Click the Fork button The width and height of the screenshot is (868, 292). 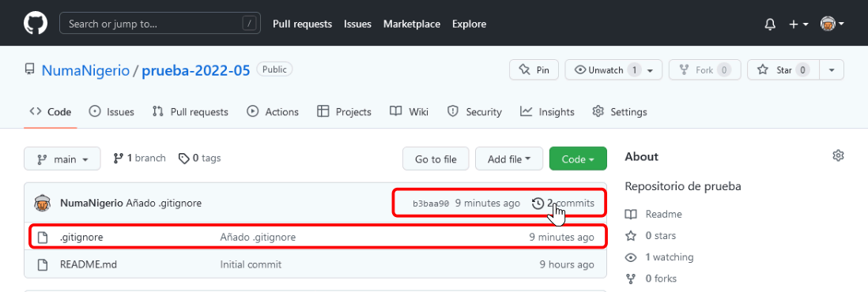(x=704, y=69)
